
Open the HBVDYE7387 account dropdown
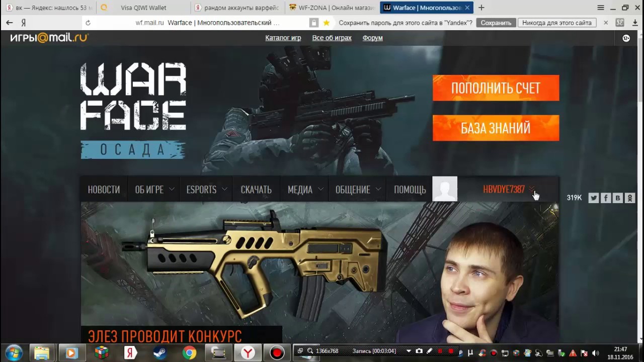click(x=509, y=190)
